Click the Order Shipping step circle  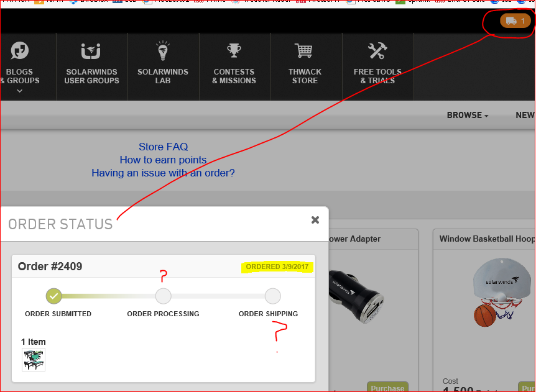pos(272,296)
